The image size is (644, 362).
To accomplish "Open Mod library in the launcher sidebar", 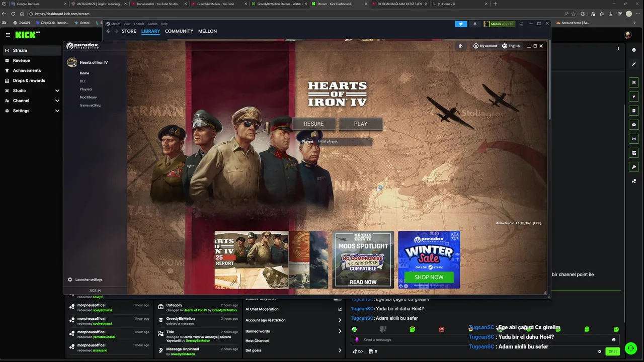I will [88, 97].
